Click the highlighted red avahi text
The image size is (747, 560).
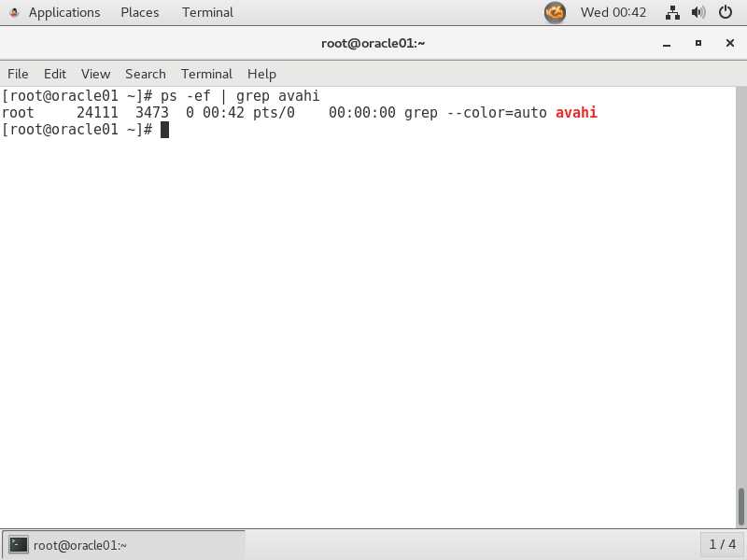[x=576, y=113]
